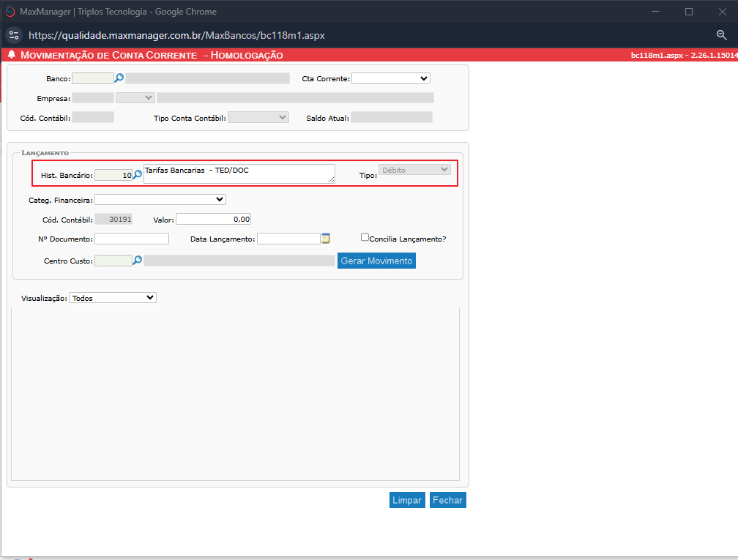
Task: Click the Hist. Bancário search magnifier icon
Action: coord(138,174)
